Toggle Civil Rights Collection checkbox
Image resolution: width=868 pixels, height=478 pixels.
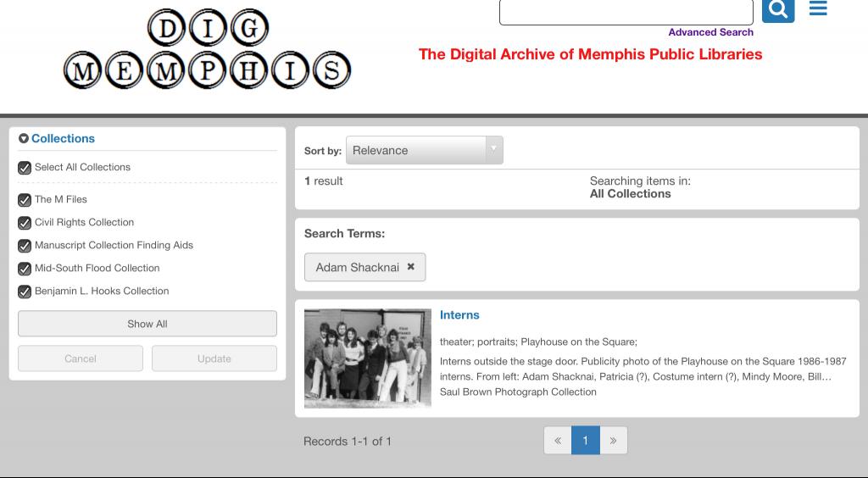[25, 223]
